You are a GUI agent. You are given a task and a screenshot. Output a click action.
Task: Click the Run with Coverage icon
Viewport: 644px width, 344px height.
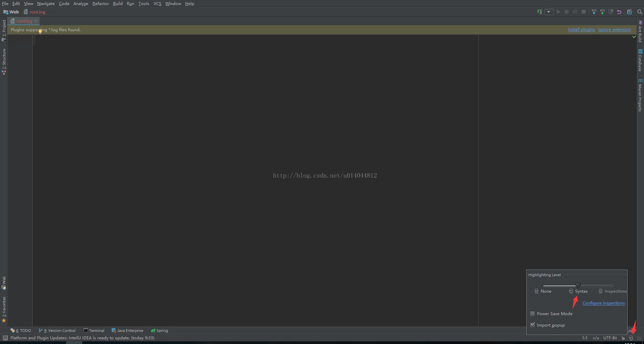pyautogui.click(x=575, y=12)
